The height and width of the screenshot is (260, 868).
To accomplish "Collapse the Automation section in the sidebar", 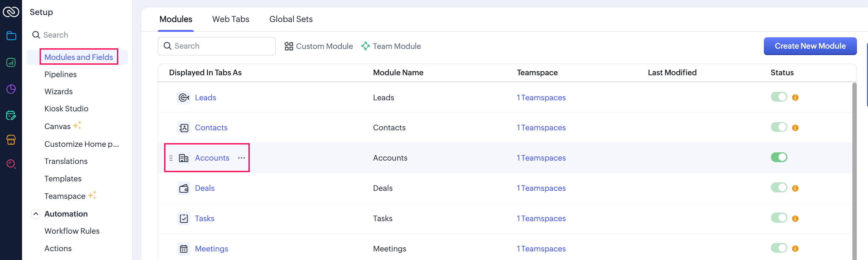I will pyautogui.click(x=36, y=214).
